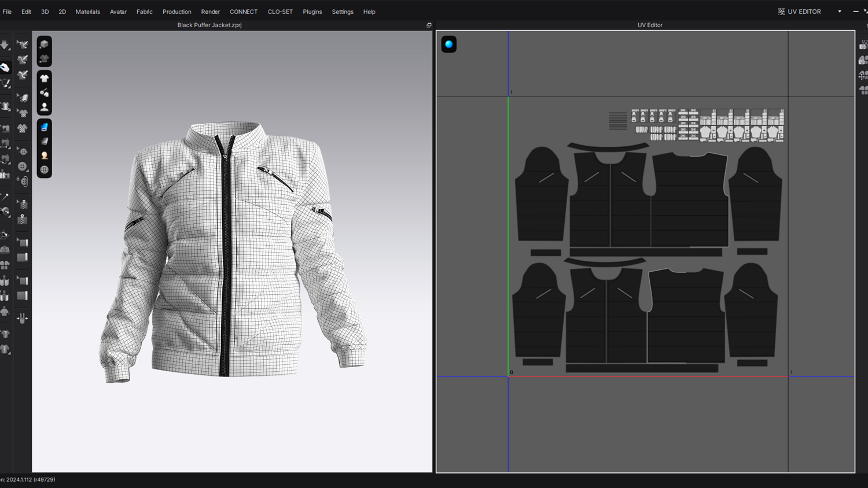
Task: Select the Zipper creation tool
Action: coord(23,219)
